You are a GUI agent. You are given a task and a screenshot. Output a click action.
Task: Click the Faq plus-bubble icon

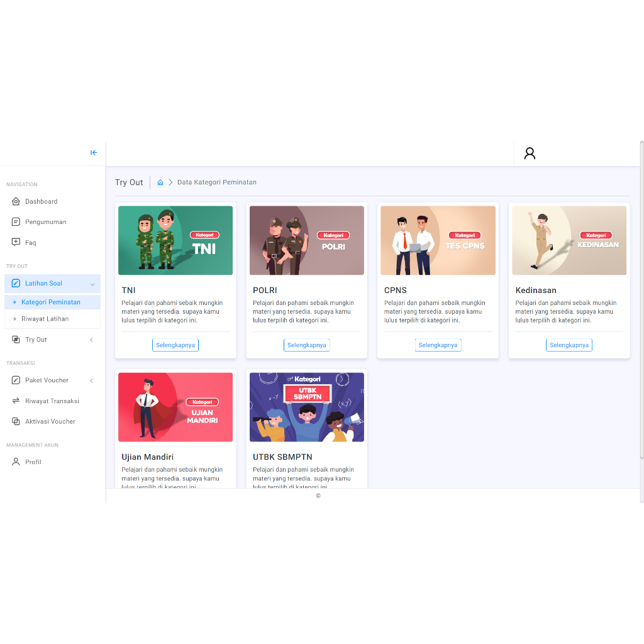click(x=16, y=242)
